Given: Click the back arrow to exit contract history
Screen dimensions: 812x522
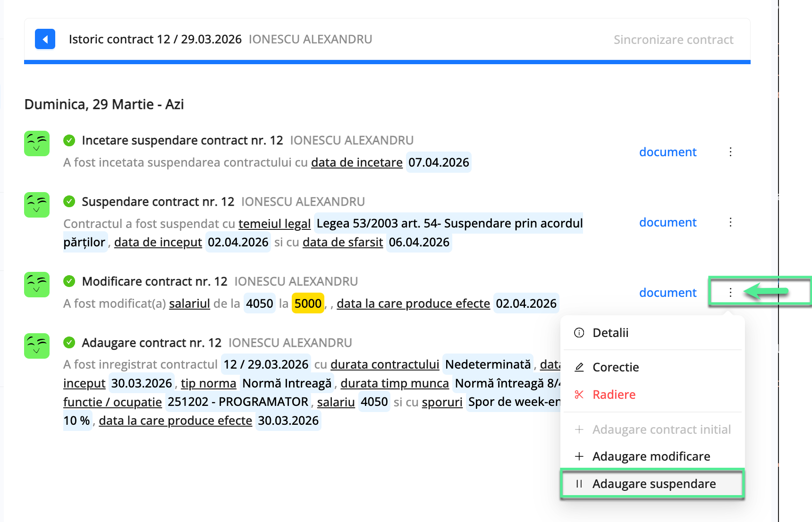Looking at the screenshot, I should point(45,39).
